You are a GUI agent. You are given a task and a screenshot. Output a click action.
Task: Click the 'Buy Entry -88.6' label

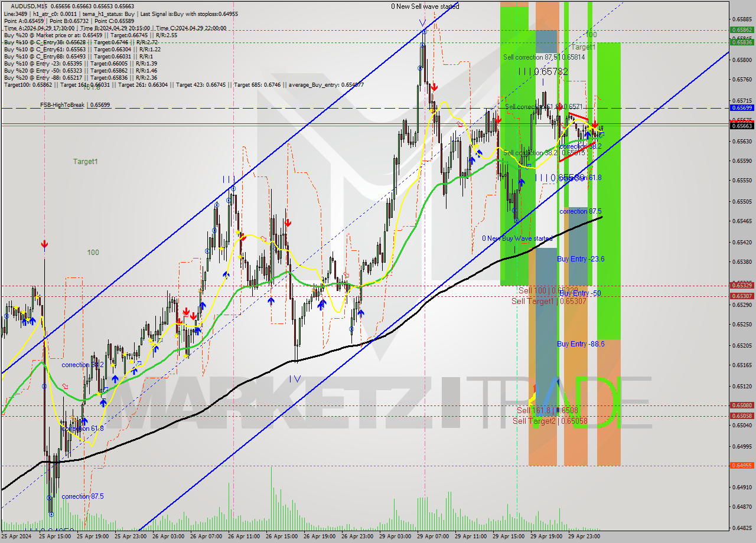pyautogui.click(x=581, y=344)
